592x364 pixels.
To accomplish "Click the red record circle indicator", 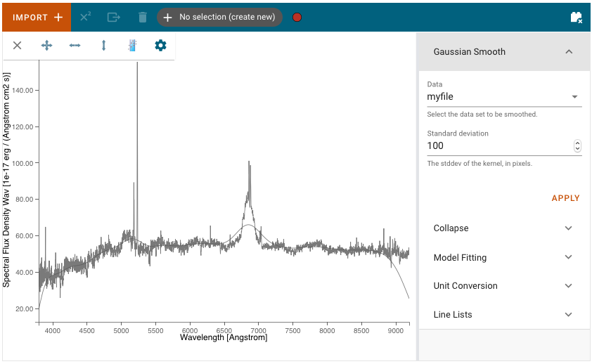I will (x=297, y=17).
